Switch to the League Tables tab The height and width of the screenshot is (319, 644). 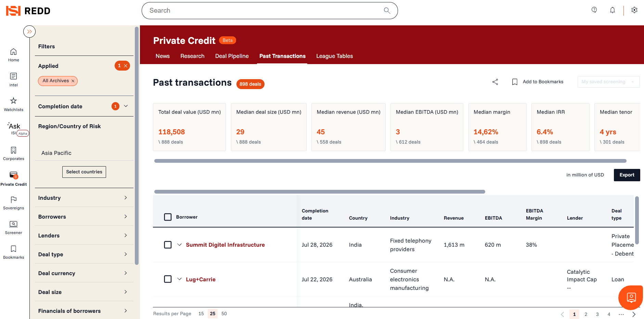(x=334, y=56)
